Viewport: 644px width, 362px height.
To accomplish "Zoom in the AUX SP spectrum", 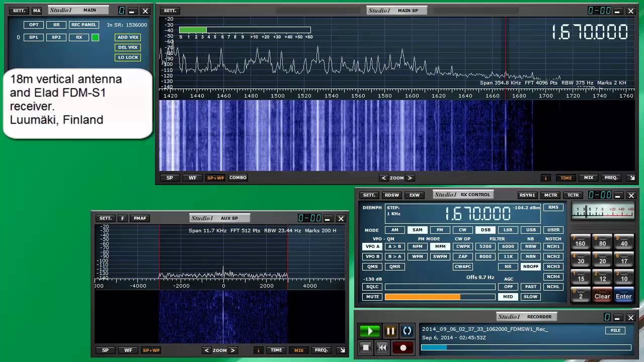I will [x=232, y=350].
